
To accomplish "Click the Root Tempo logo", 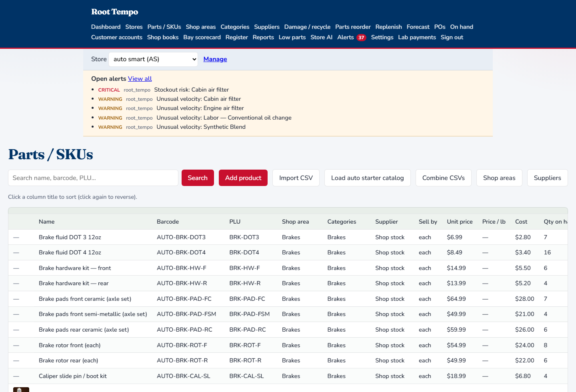I will [x=114, y=12].
